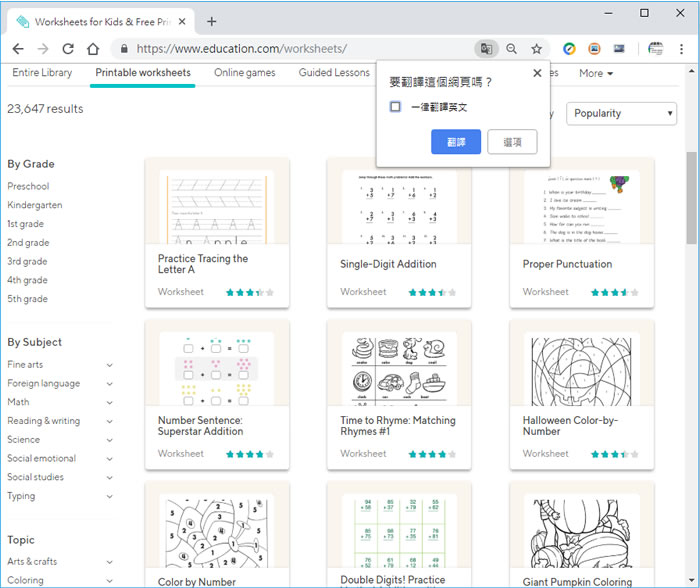Navigate back with the back arrow

(x=18, y=48)
